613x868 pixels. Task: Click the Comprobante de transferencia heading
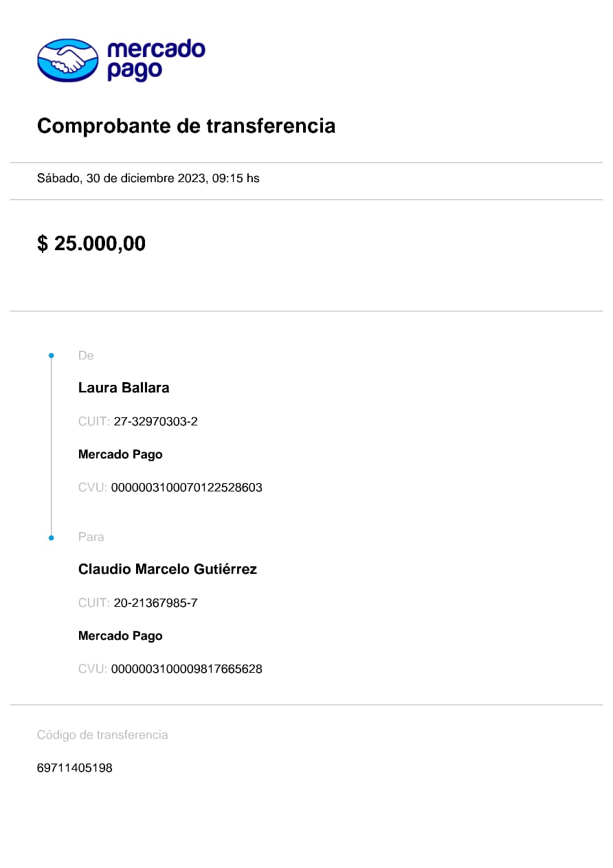[186, 126]
